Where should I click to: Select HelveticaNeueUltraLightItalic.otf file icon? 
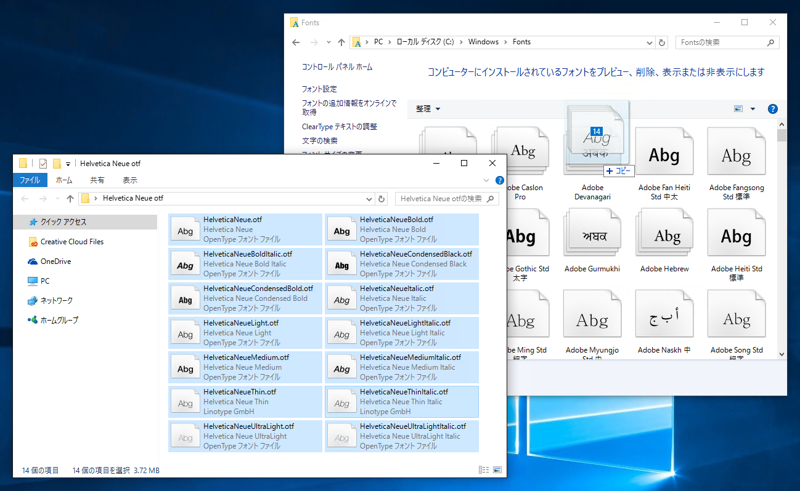point(341,437)
